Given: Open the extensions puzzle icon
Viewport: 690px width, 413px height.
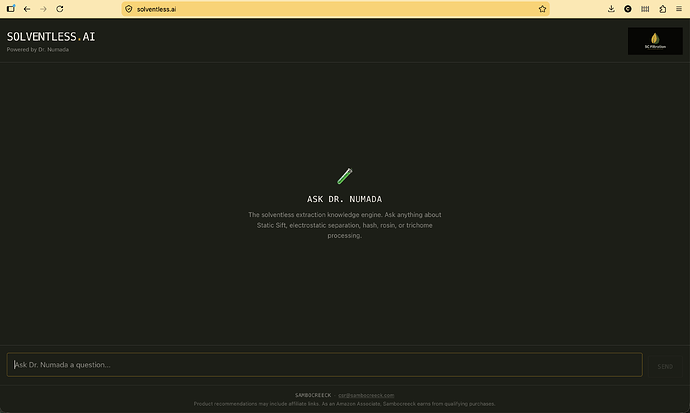Looking at the screenshot, I should (662, 9).
